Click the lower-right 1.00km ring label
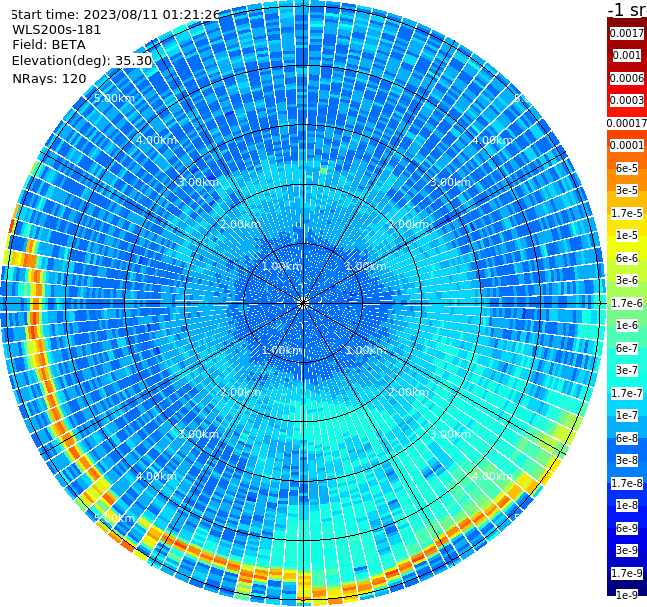The width and height of the screenshot is (647, 607). (366, 350)
